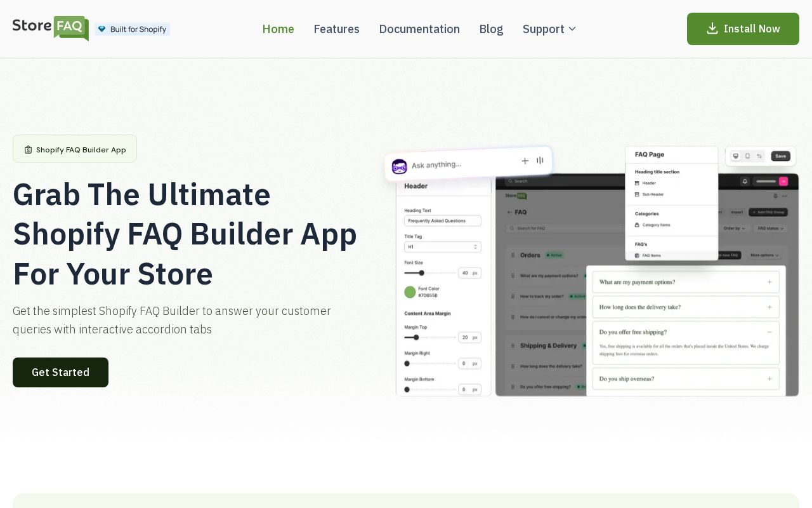Select the mobile preview icon
812x508 pixels.
tap(747, 156)
